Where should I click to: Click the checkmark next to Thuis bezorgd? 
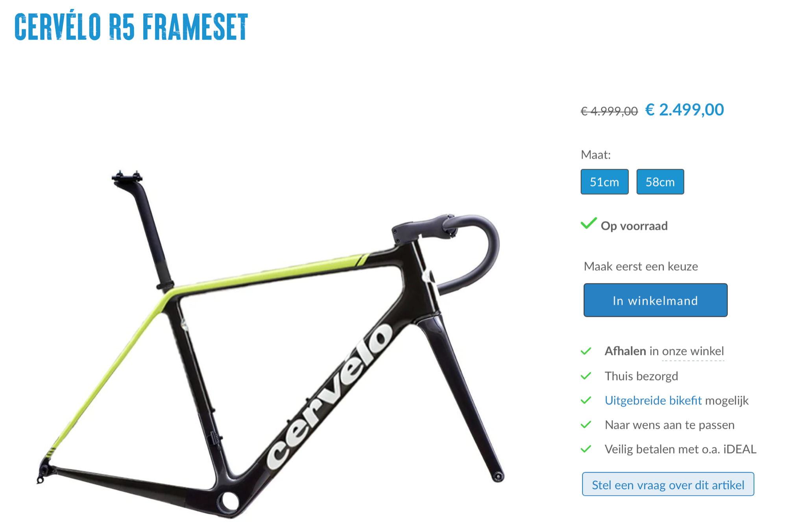(x=586, y=376)
